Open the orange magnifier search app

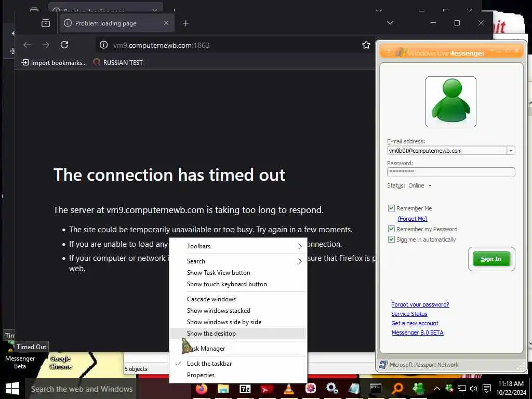point(397,389)
